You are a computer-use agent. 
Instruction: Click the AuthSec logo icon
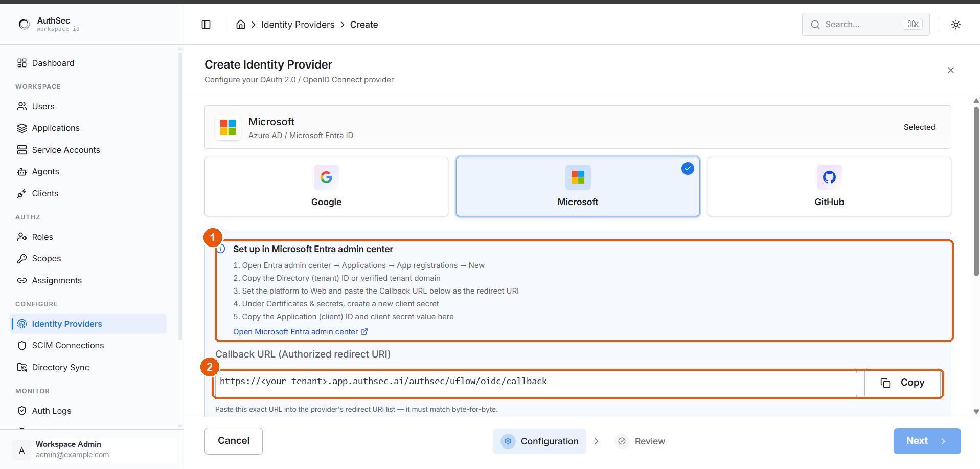[x=24, y=24]
